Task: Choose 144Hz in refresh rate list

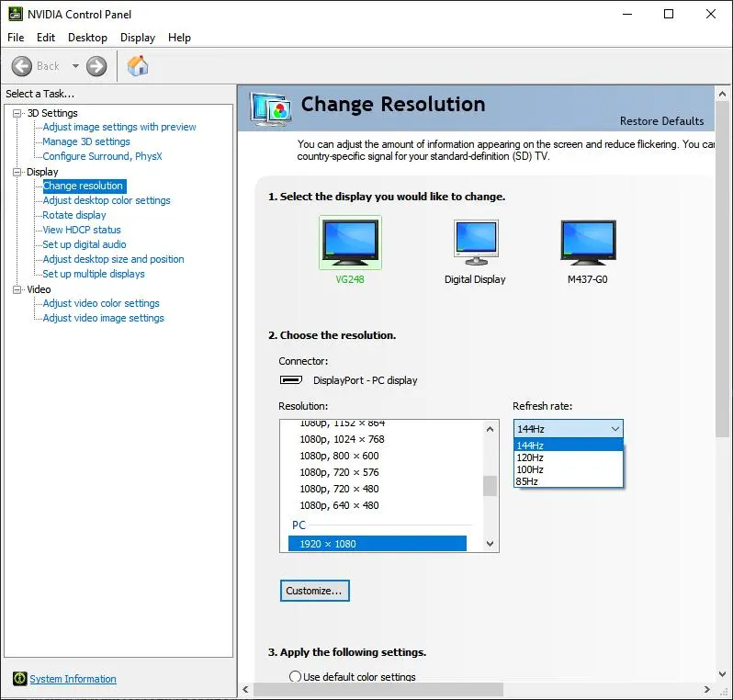Action: 568,446
